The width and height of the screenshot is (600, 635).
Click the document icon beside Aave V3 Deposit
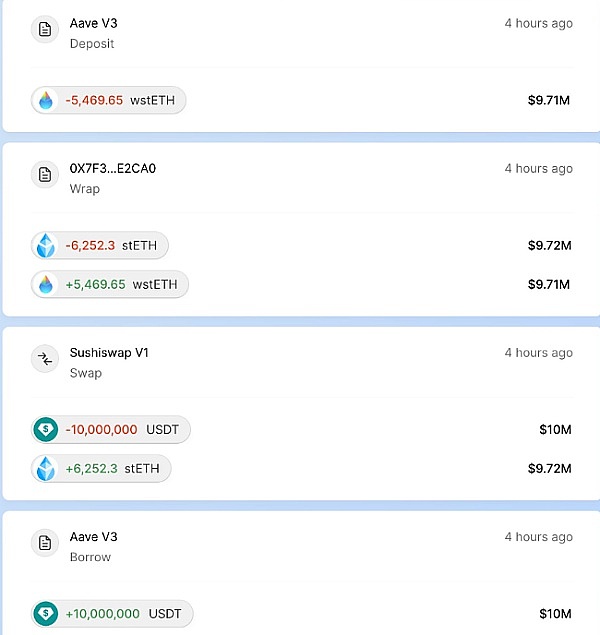[x=45, y=29]
